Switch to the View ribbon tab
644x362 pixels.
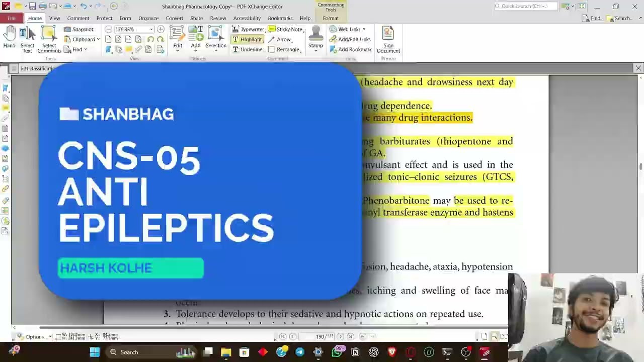54,18
